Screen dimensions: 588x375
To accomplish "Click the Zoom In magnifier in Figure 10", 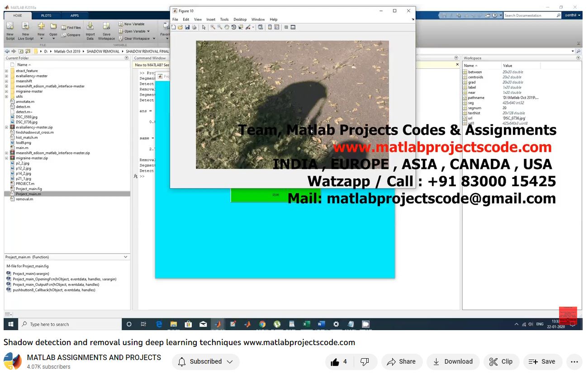I will coord(213,27).
